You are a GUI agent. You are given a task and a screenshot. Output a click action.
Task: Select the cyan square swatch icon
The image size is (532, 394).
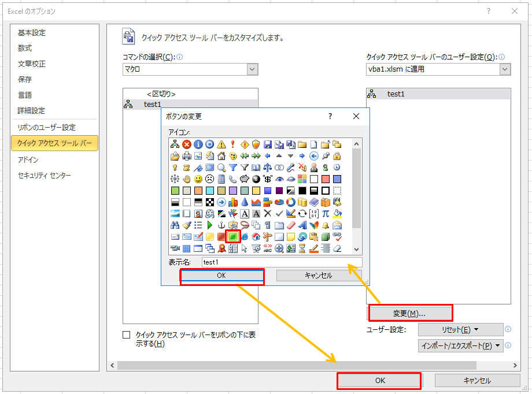[x=210, y=191]
